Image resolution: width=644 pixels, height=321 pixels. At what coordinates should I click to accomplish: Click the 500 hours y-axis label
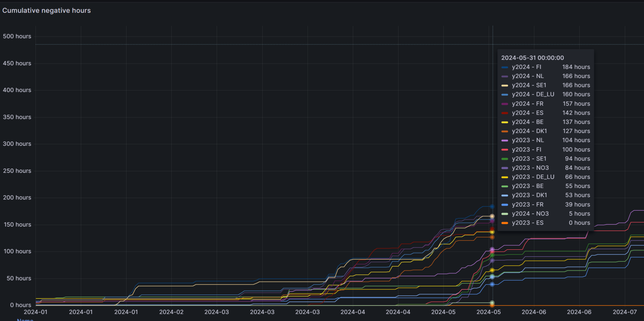pos(17,36)
